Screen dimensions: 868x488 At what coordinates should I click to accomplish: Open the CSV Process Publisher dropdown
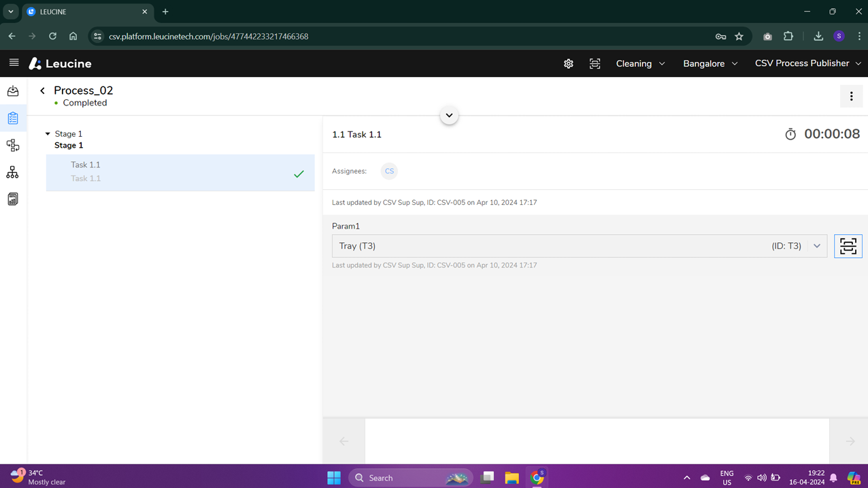click(x=807, y=63)
